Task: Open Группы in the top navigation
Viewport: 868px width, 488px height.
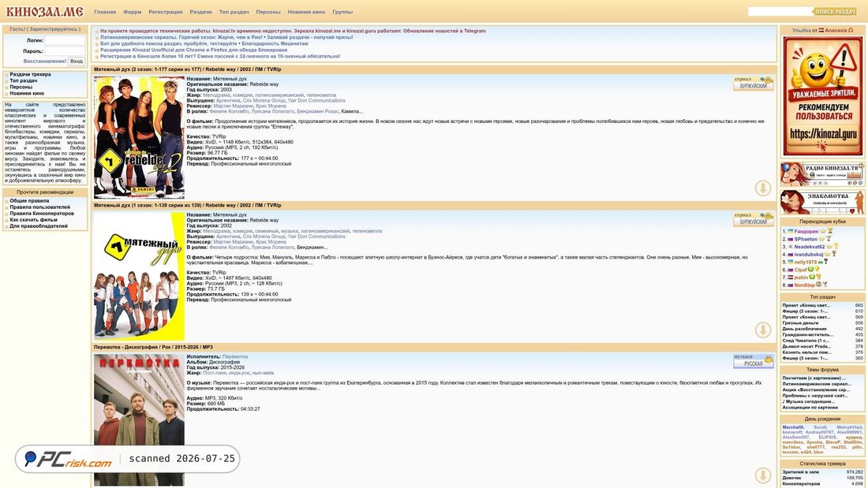Action: 342,12
